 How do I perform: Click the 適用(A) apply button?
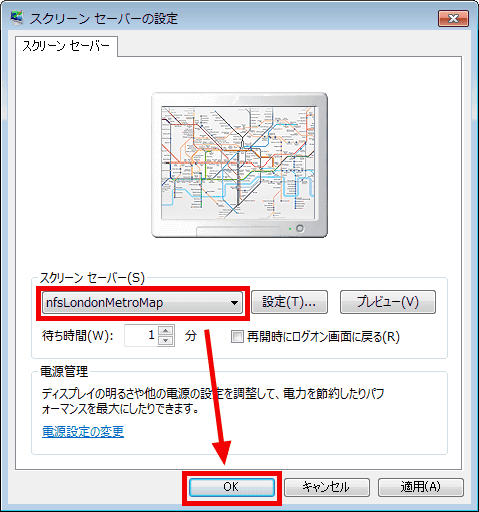[x=421, y=487]
